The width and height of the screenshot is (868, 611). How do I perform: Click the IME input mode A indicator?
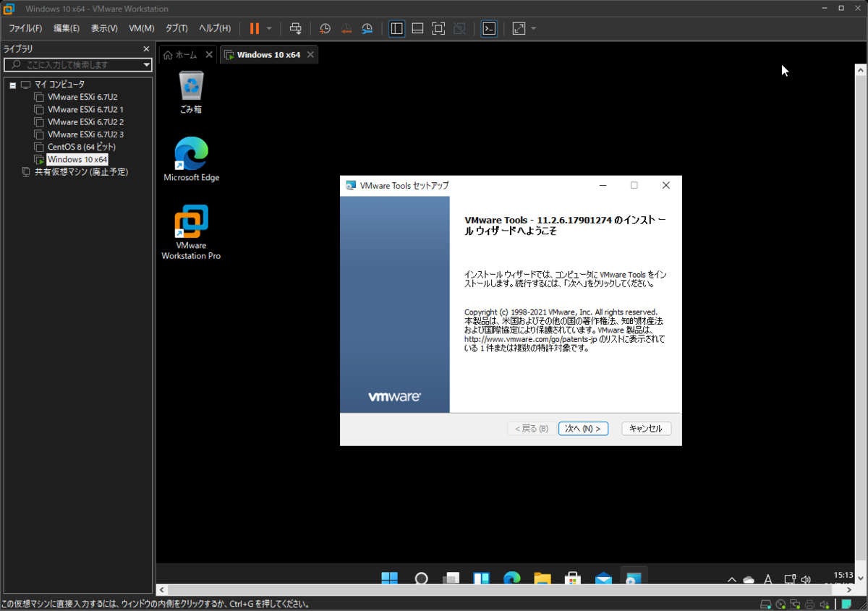[768, 579]
